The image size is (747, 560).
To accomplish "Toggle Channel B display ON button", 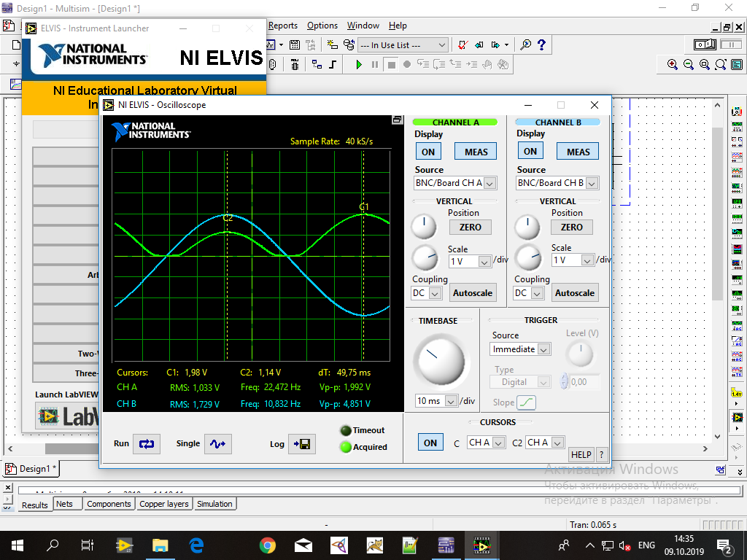I will click(530, 152).
